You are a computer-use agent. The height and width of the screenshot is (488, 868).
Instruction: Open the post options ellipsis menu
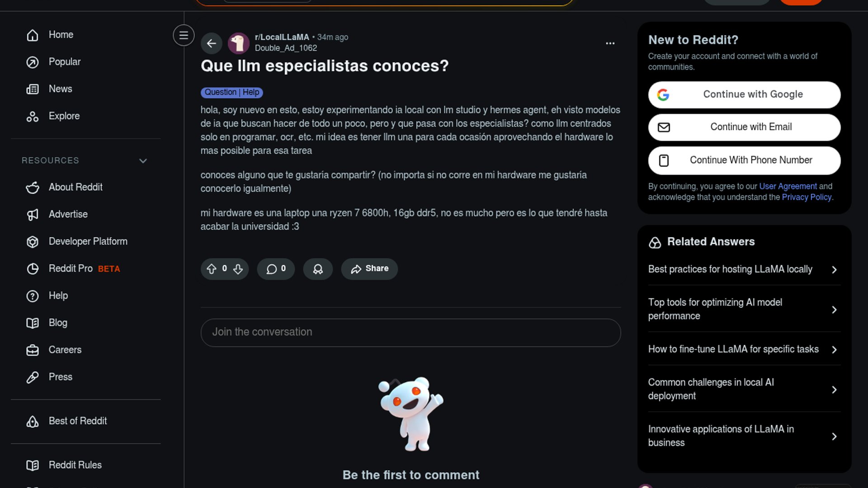click(x=610, y=43)
